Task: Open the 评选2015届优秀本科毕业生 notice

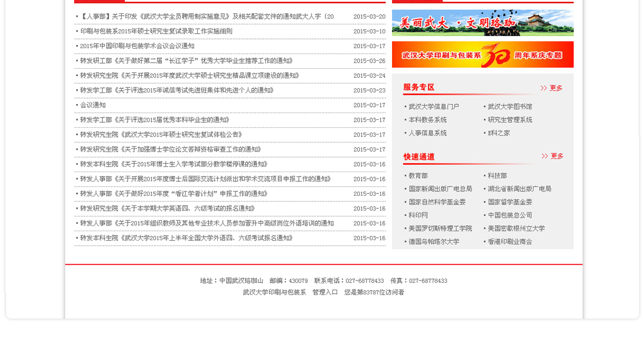Action: [155, 120]
